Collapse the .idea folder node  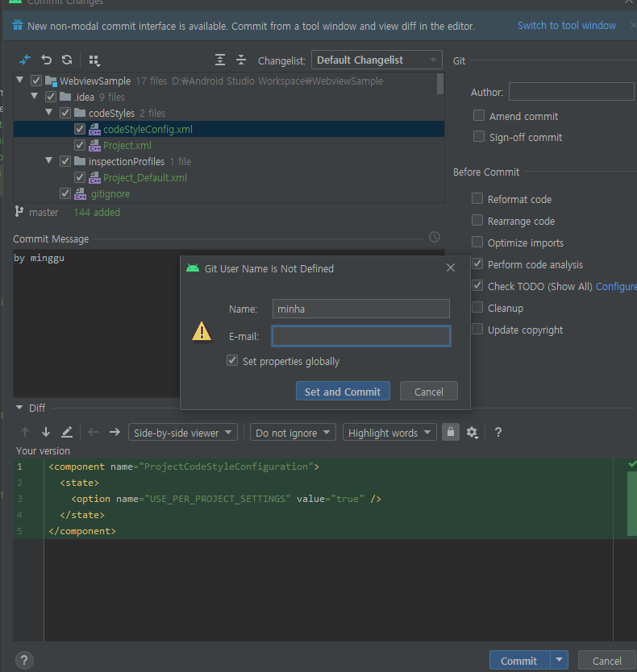click(35, 96)
